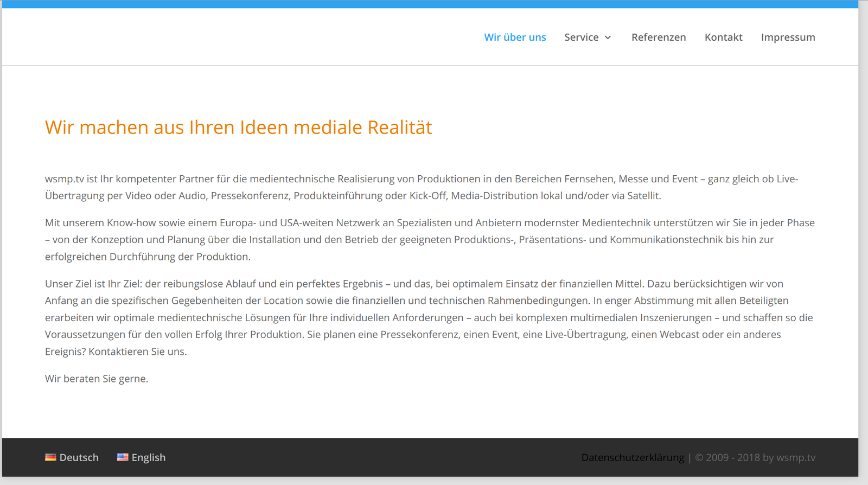Screen dimensions: 868x485
Task: Expand the Service menu chevron arrow
Action: point(608,37)
